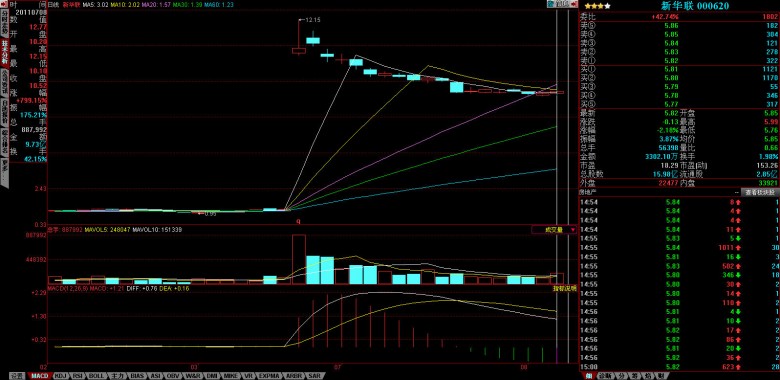This screenshot has height=380, width=780.
Task: Open the 主力 indicator tab
Action: tap(117, 376)
